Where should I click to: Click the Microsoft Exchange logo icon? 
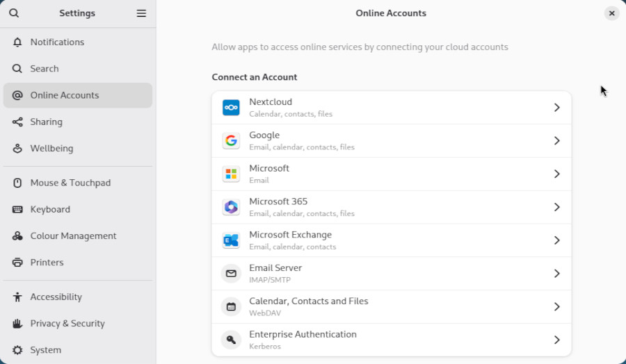coord(231,240)
